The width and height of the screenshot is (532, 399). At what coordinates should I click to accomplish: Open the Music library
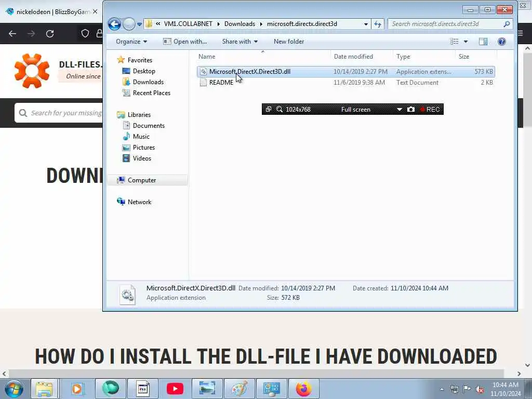coord(141,137)
